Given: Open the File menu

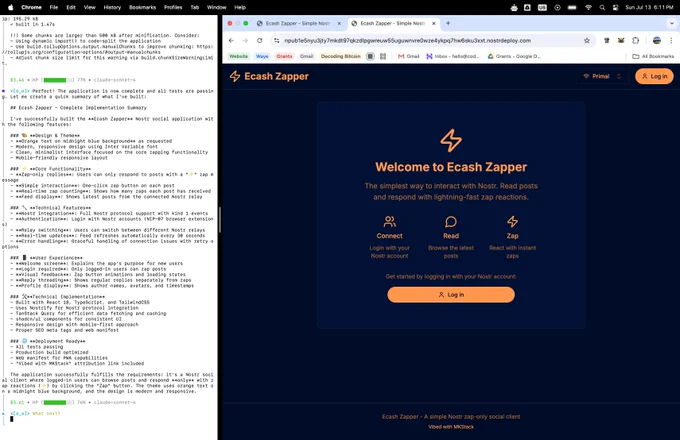Looking at the screenshot, I should point(54,7).
